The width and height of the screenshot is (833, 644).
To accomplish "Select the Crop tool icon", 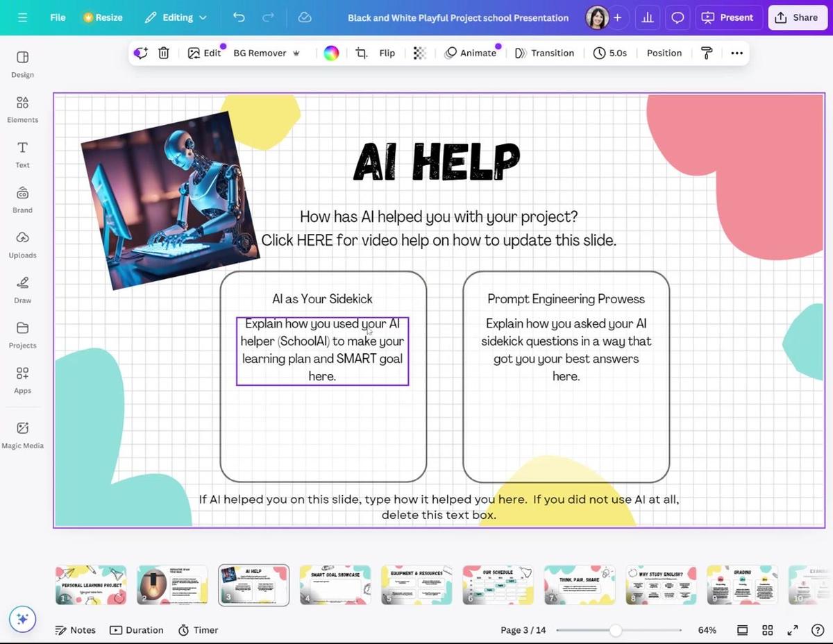I will (362, 53).
